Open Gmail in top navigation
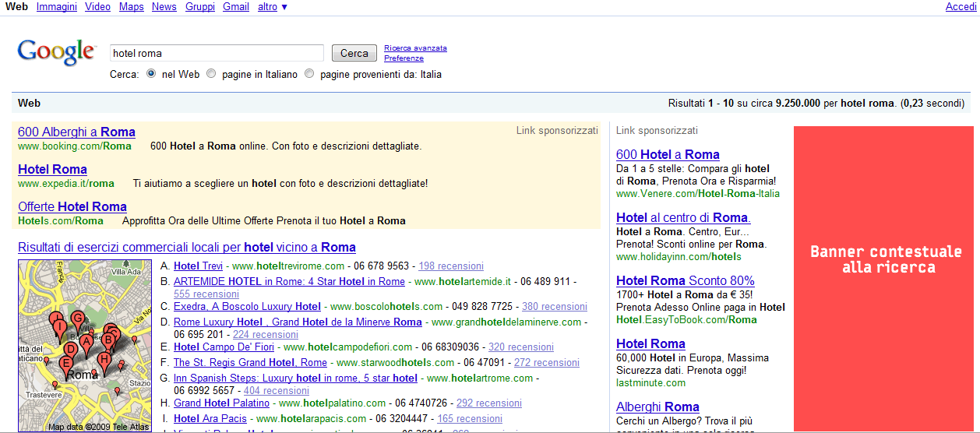980x433 pixels. (236, 7)
